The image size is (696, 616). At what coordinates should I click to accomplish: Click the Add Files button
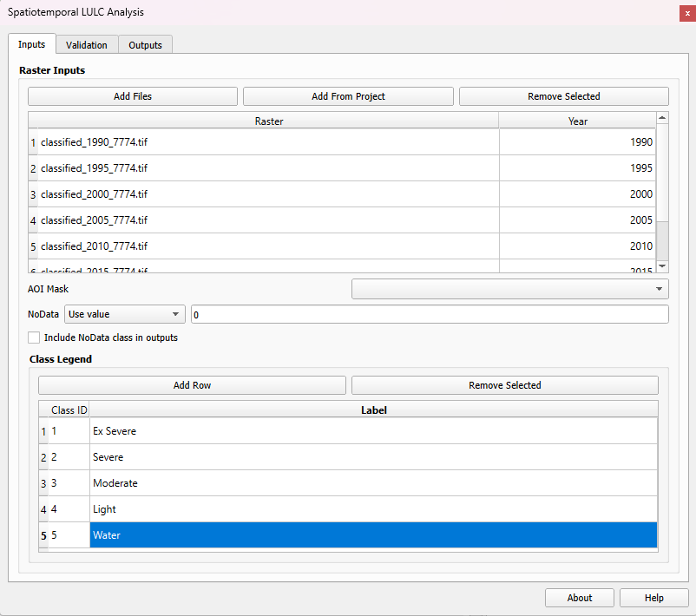pyautogui.click(x=132, y=95)
